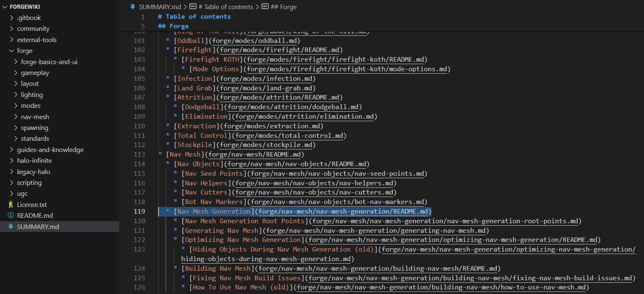Open the guides-and-knowledge folder
644x294 pixels.
pos(50,149)
